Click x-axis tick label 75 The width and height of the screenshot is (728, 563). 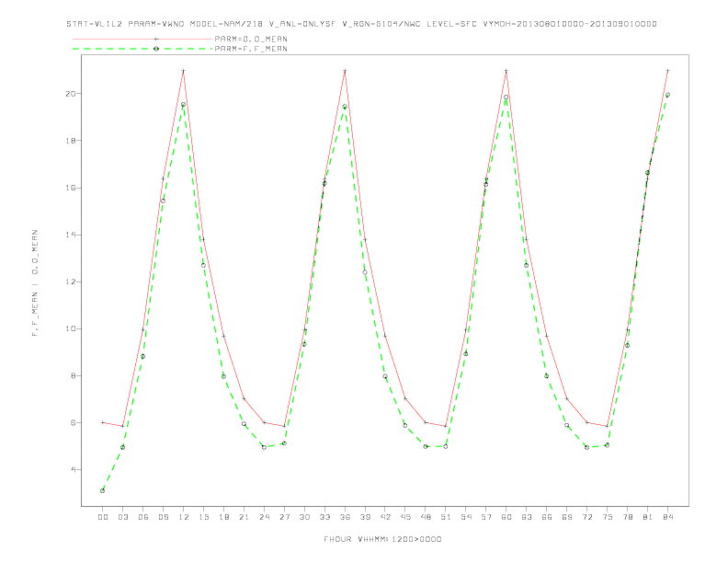click(x=608, y=517)
